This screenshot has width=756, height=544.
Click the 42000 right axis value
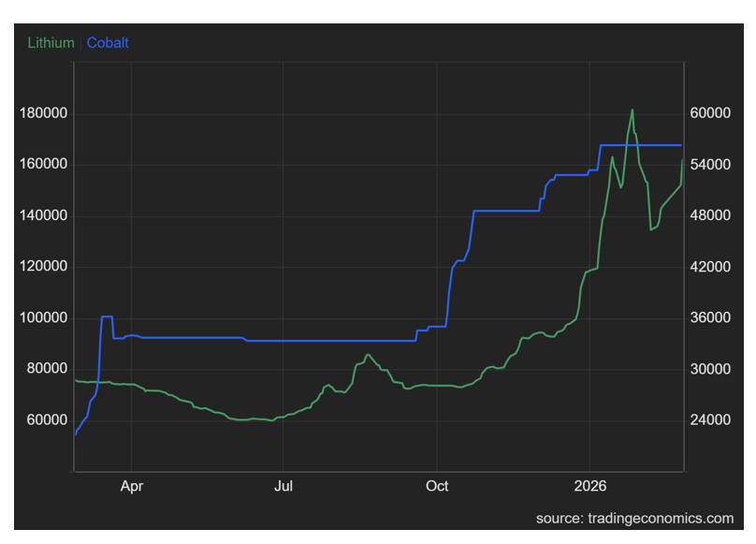709,267
